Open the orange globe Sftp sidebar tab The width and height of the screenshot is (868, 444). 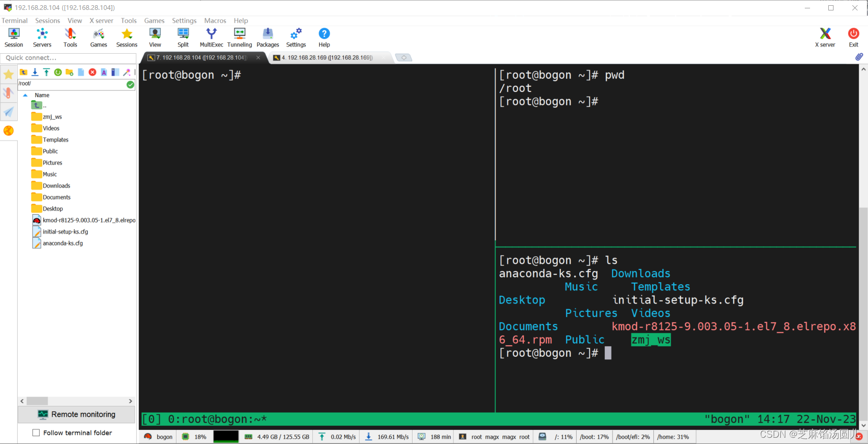point(8,131)
